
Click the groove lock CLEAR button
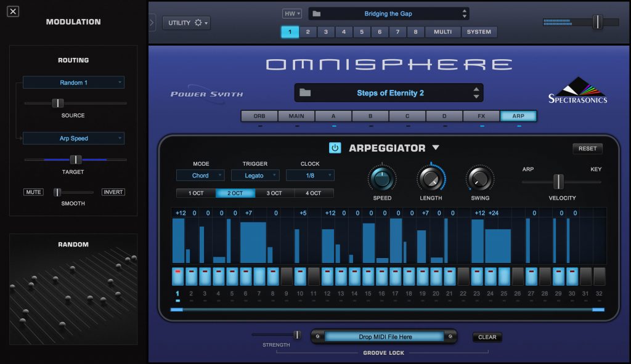click(487, 337)
